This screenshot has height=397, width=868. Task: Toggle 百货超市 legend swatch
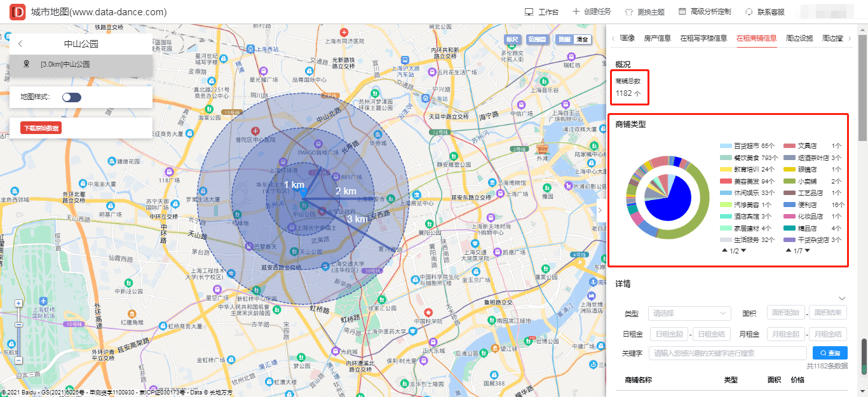(x=726, y=146)
